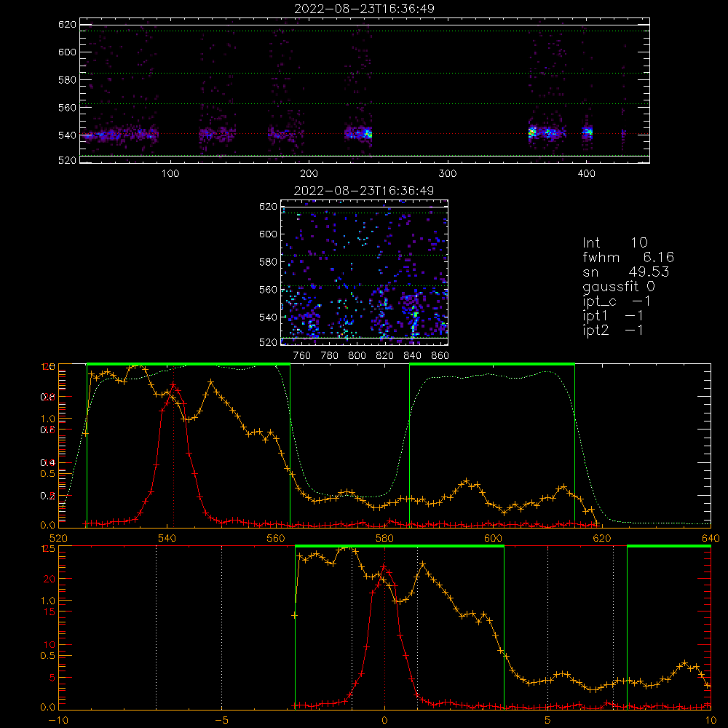Click x-axis label 5 of the bottom plot

click(547, 721)
